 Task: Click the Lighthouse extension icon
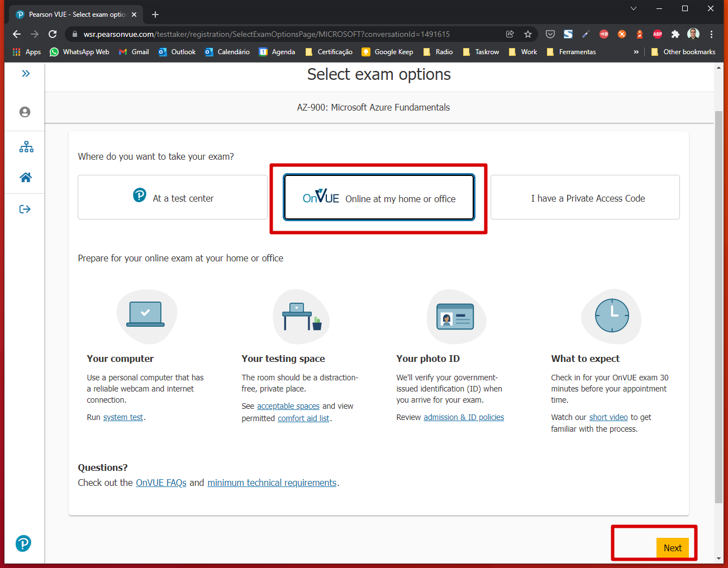click(x=640, y=34)
